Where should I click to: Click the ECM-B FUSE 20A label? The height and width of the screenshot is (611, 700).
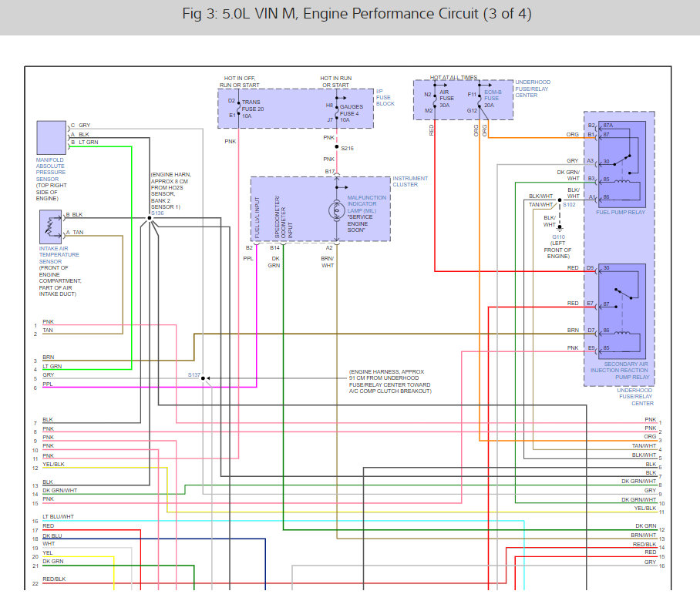[x=493, y=99]
